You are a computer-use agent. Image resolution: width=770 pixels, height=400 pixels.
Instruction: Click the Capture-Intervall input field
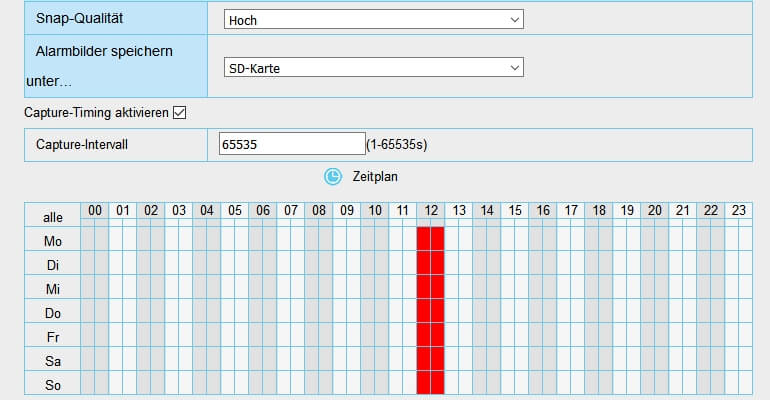point(291,145)
